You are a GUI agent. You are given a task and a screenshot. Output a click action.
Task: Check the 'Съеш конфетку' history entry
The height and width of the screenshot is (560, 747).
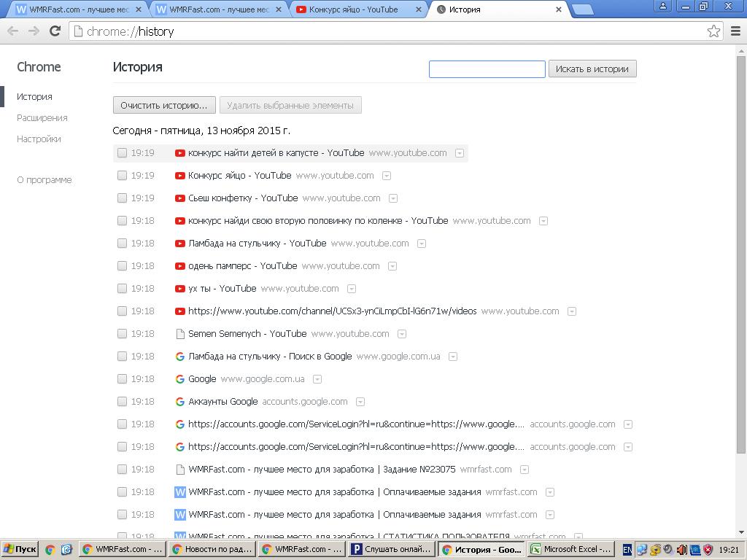(x=122, y=198)
